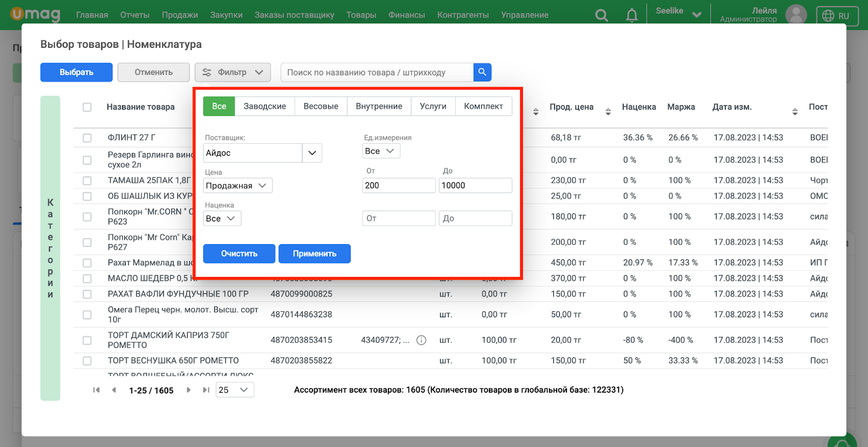
Task: Go to the last page arrow
Action: click(x=206, y=390)
